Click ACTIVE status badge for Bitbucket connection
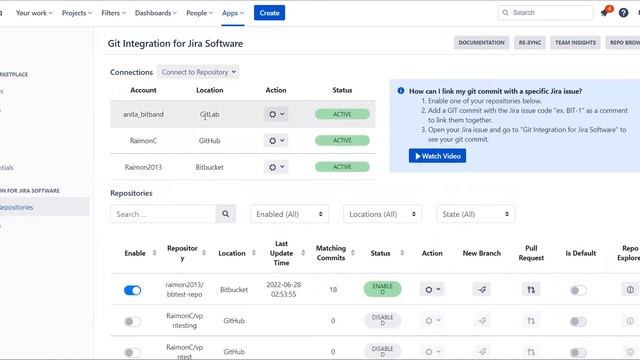Viewport: 640px width, 360px height. 342,167
